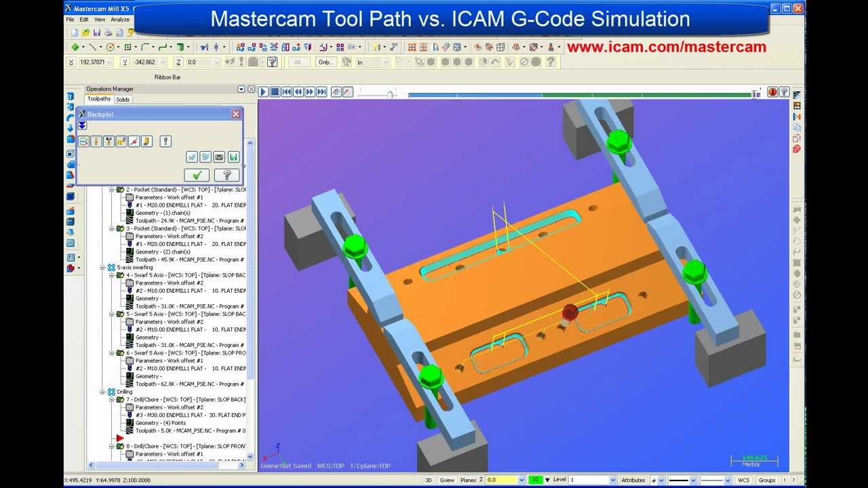
Task: Open backplot conditional stops (red circle icon)
Action: coord(772,91)
